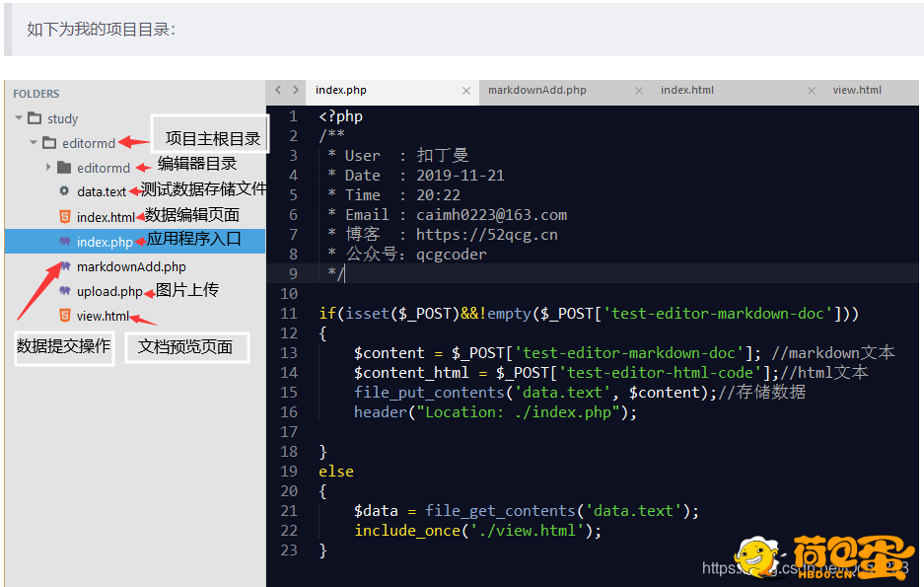Close the index.html tab
The image size is (924, 587).
[x=812, y=91]
